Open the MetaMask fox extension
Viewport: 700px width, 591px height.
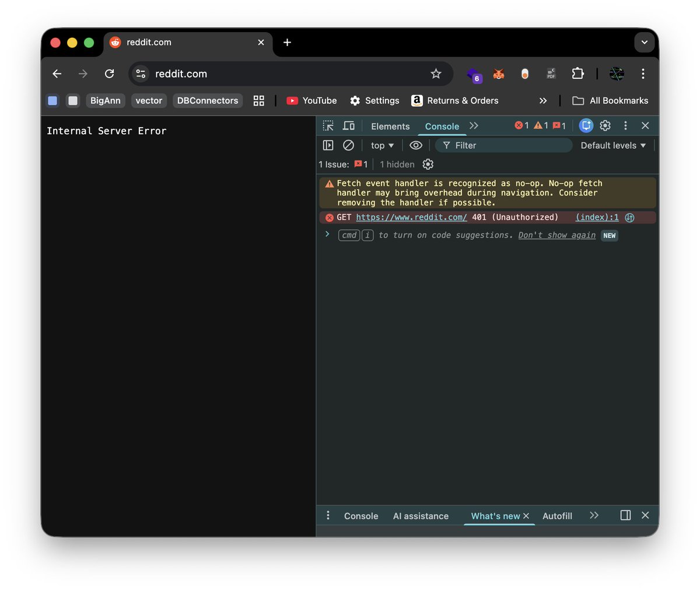point(498,74)
